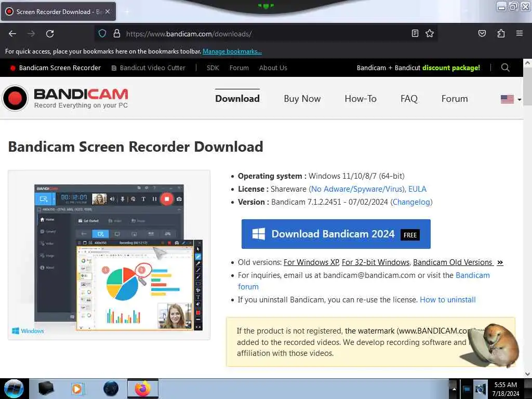The image size is (532, 399).
Task: Bookmark this page with the star icon
Action: [430, 33]
